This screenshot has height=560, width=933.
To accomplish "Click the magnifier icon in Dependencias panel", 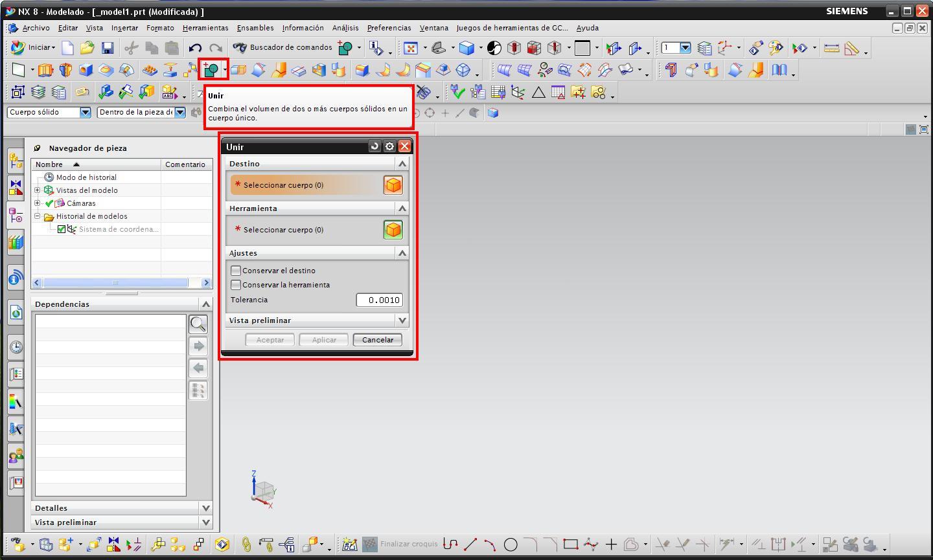I will click(x=198, y=324).
